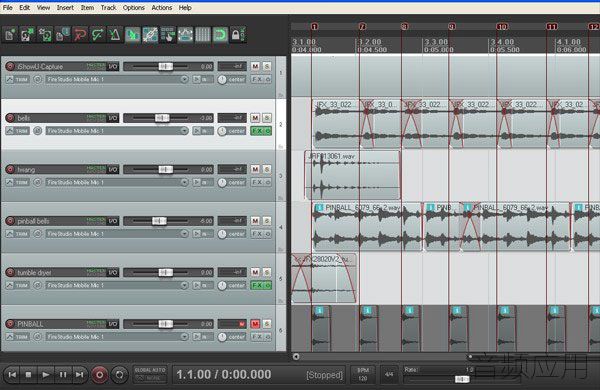
Task: Toggle item grouping in the toolbar
Action: click(x=150, y=35)
